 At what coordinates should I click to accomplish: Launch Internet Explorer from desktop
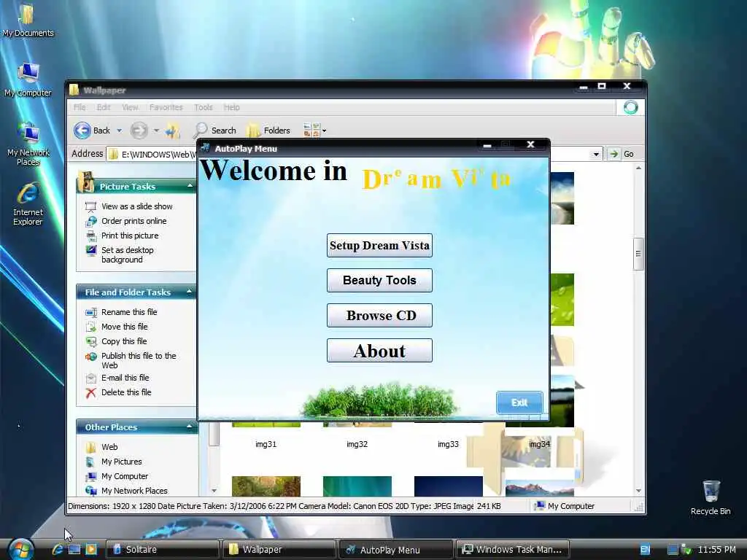(28, 204)
